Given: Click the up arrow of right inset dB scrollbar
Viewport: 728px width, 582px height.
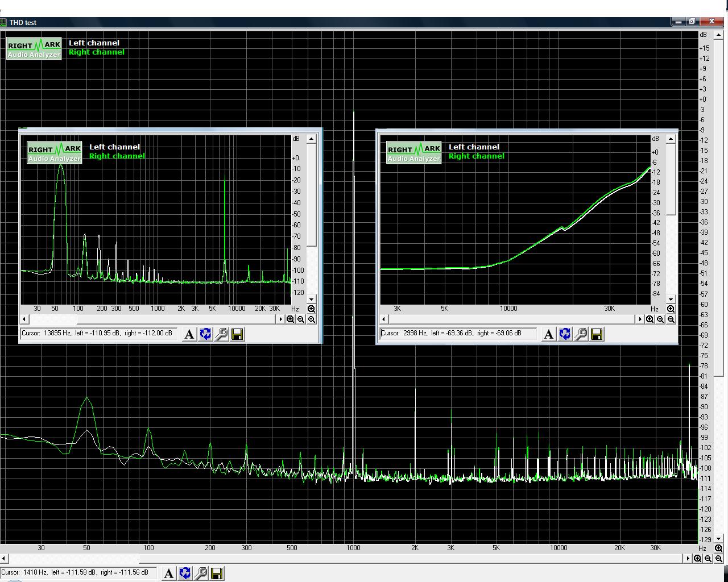Looking at the screenshot, I should click(x=671, y=139).
